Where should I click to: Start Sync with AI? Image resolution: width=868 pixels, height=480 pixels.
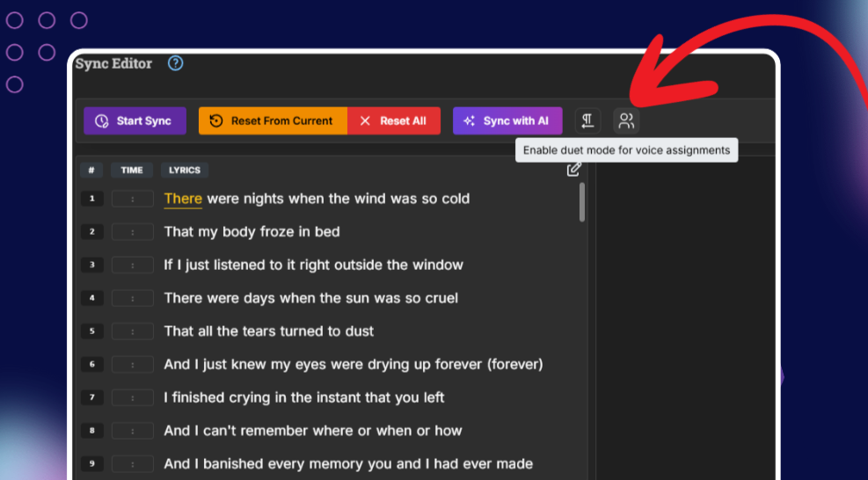(x=507, y=120)
